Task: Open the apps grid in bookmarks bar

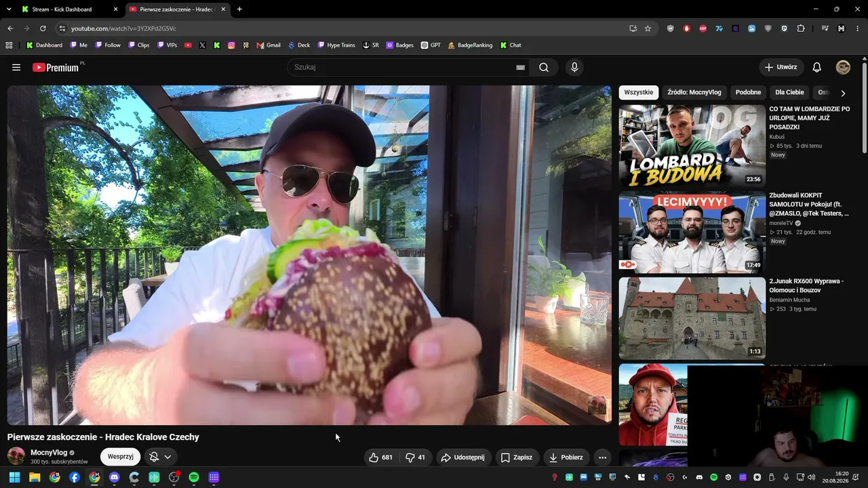Action: click(x=9, y=45)
